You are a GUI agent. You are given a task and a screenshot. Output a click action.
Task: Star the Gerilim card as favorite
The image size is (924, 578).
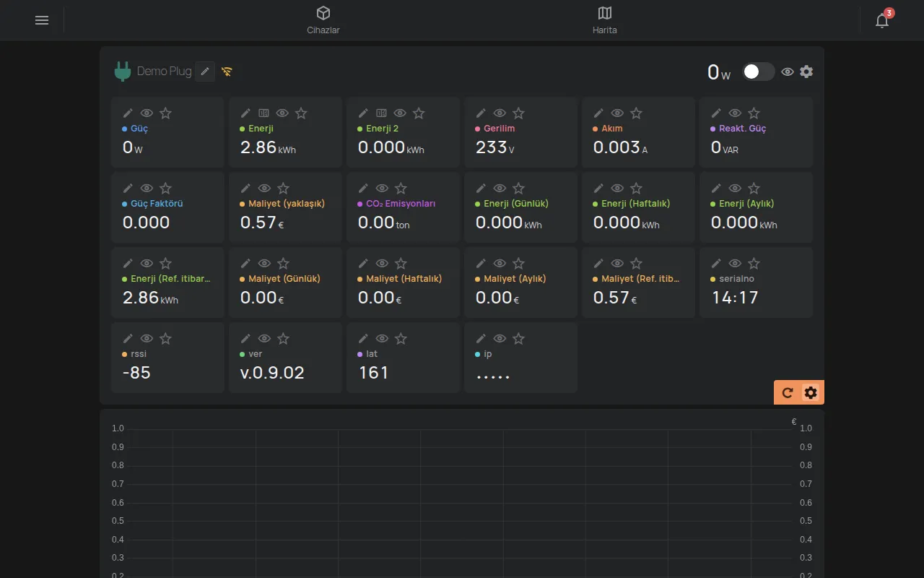point(518,113)
